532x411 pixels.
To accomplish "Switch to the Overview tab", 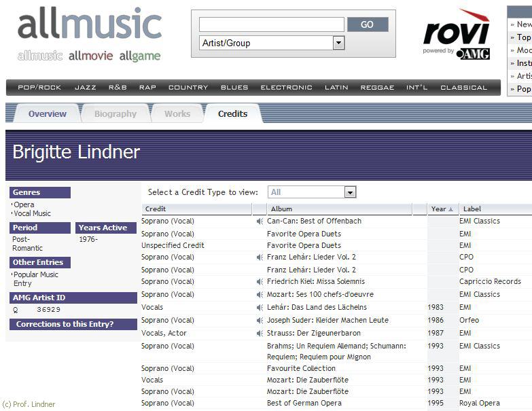I will pyautogui.click(x=47, y=113).
